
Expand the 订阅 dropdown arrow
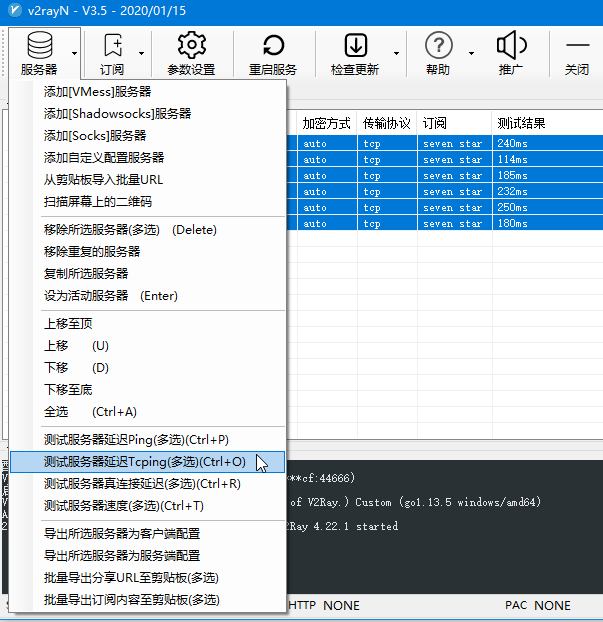(x=141, y=53)
